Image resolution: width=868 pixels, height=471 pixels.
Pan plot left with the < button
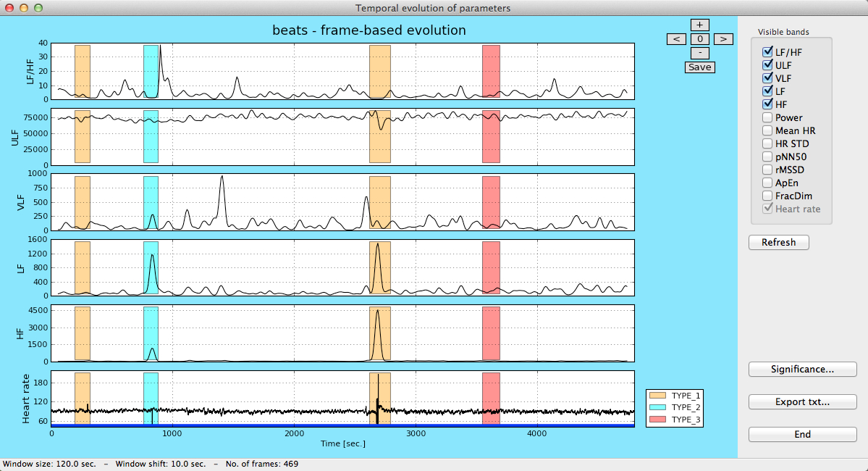(x=676, y=39)
